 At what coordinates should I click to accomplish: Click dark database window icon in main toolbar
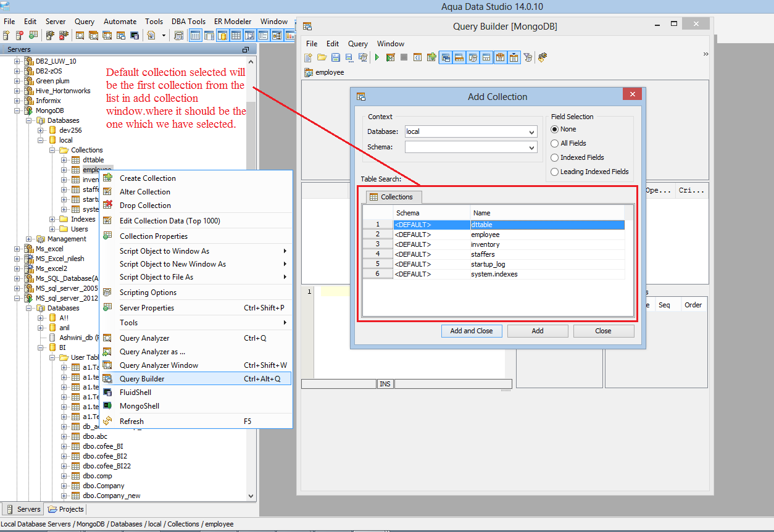pos(135,35)
